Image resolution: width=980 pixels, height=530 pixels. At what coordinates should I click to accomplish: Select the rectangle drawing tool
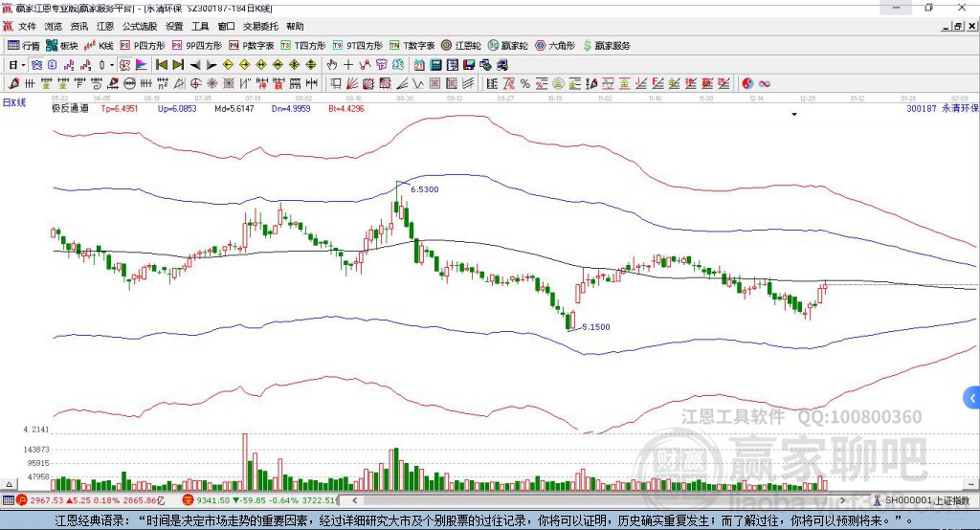click(x=336, y=83)
